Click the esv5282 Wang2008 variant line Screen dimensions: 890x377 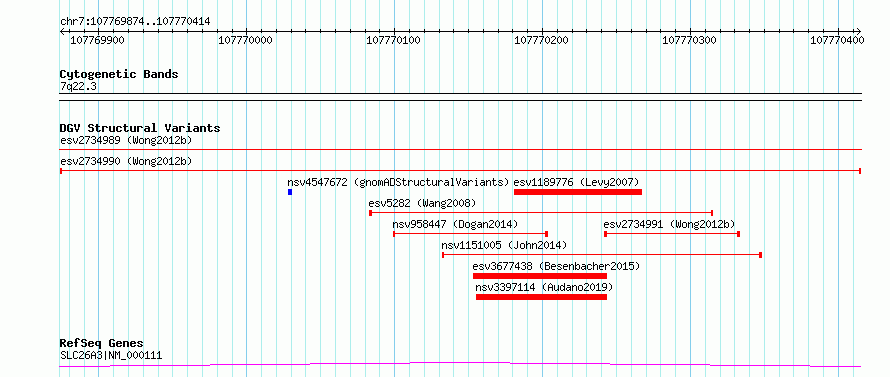click(x=541, y=213)
